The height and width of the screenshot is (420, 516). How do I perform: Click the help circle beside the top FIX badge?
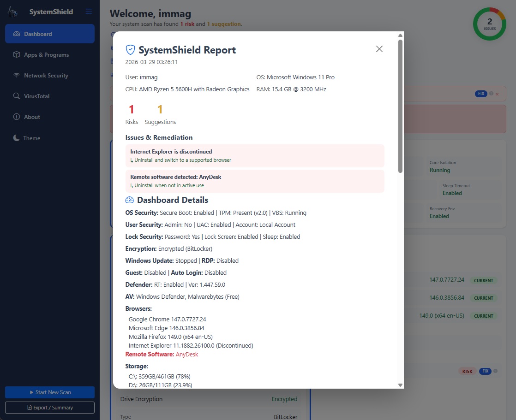[x=492, y=94]
